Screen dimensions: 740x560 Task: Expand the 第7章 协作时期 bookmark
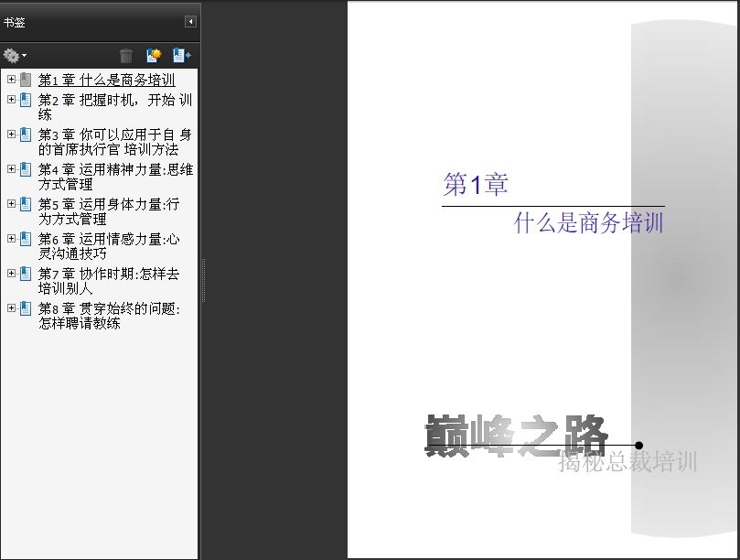tap(11, 273)
